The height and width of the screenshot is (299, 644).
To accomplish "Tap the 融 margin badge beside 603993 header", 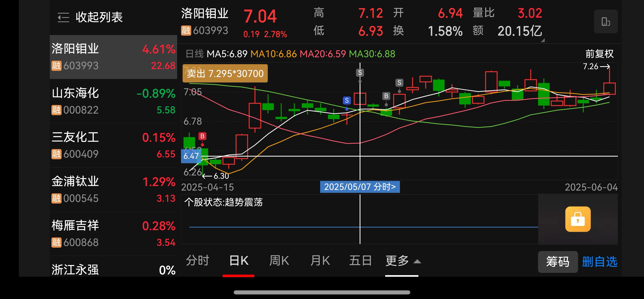I will 186,31.
